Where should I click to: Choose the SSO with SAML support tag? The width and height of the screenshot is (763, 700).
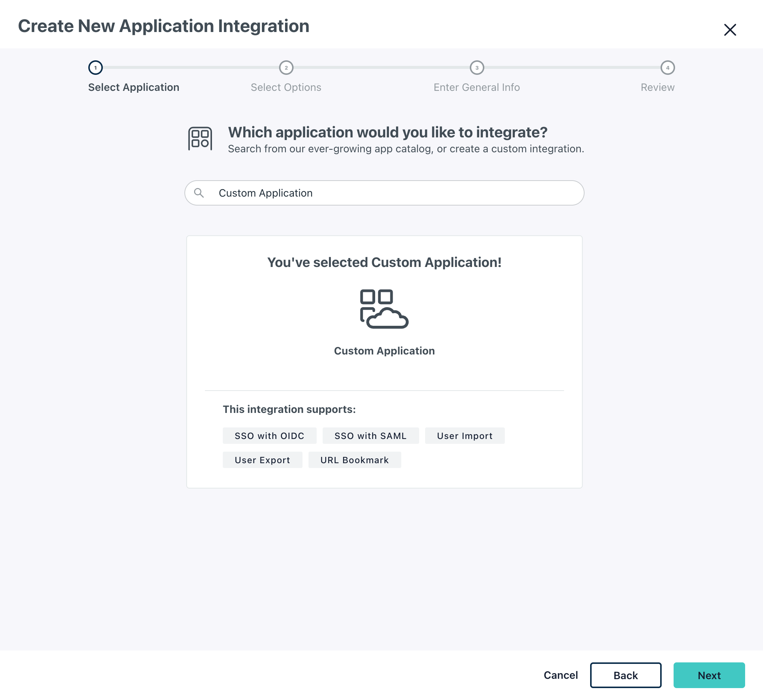[370, 436]
